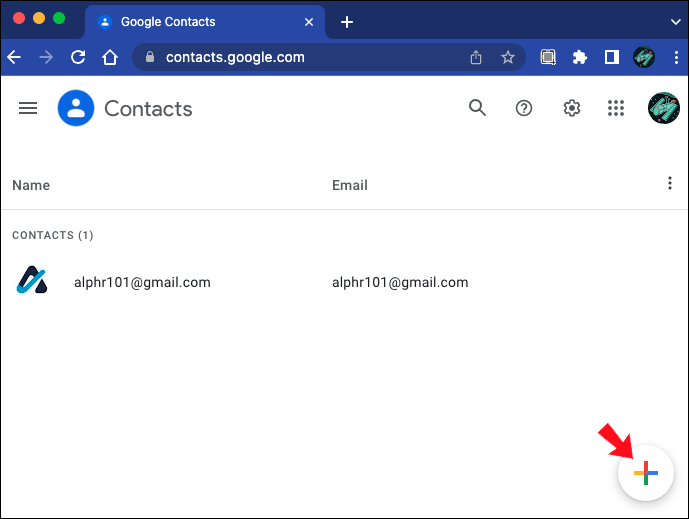
Task: Open the hamburger main menu
Action: (28, 108)
